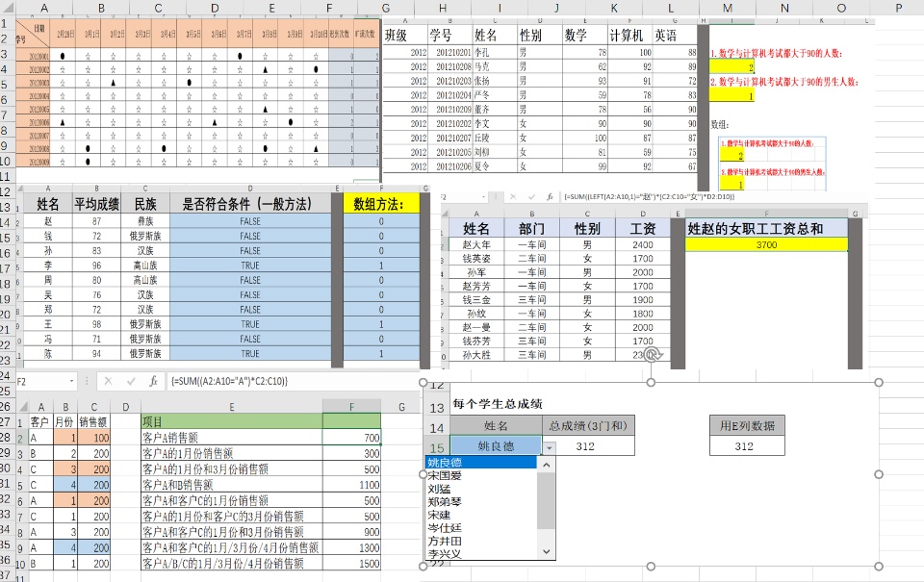This screenshot has height=582, width=924.
Task: Select outer worksheet column H header
Action: point(442,9)
